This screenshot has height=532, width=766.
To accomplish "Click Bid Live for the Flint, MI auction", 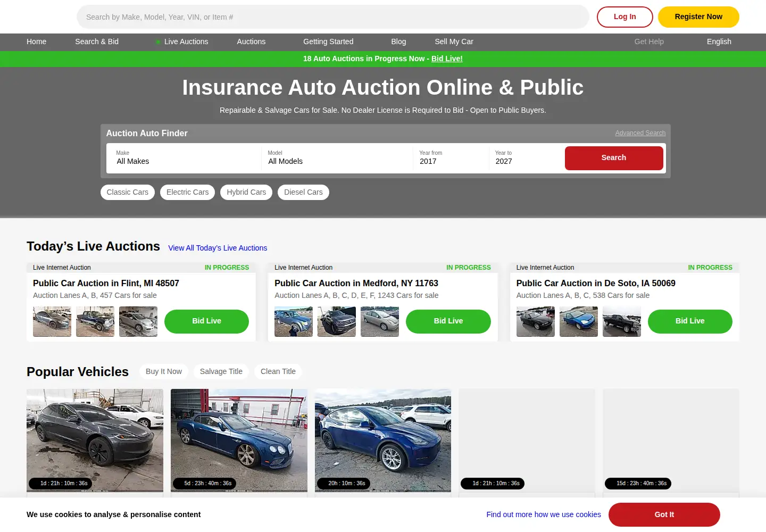I will 206,321.
